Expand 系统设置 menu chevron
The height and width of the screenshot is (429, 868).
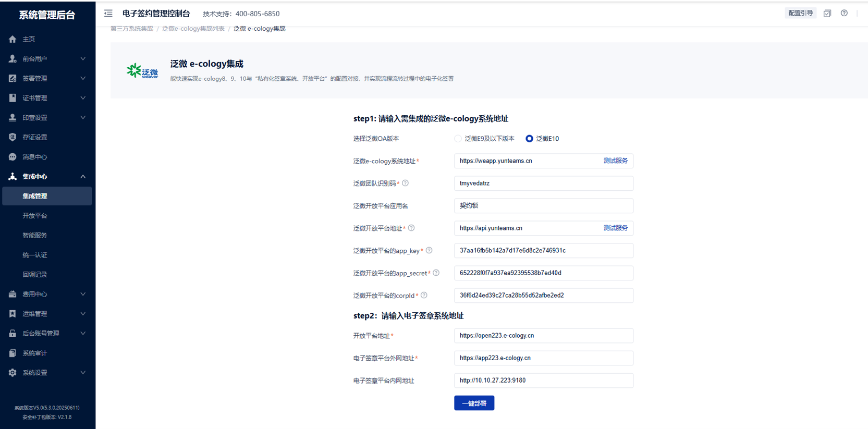[83, 373]
